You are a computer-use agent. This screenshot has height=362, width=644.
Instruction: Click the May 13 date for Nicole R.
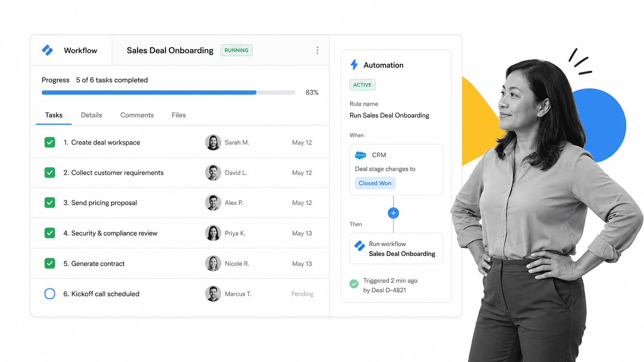[302, 264]
